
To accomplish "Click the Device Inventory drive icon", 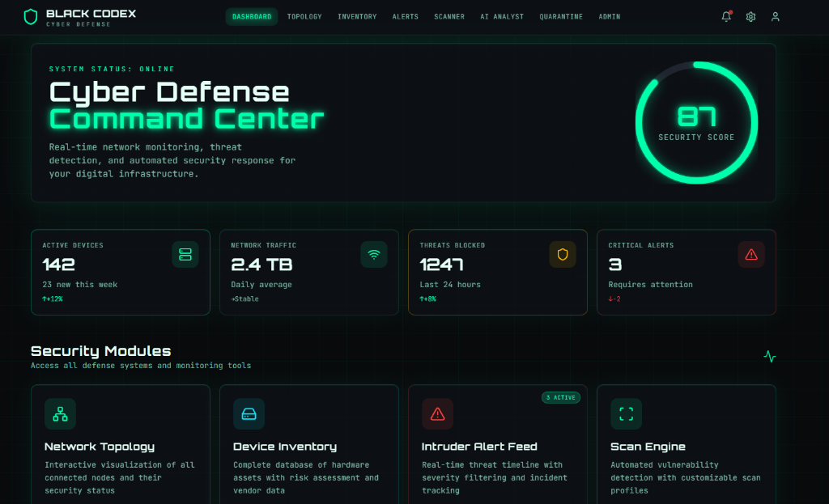I will tap(249, 413).
